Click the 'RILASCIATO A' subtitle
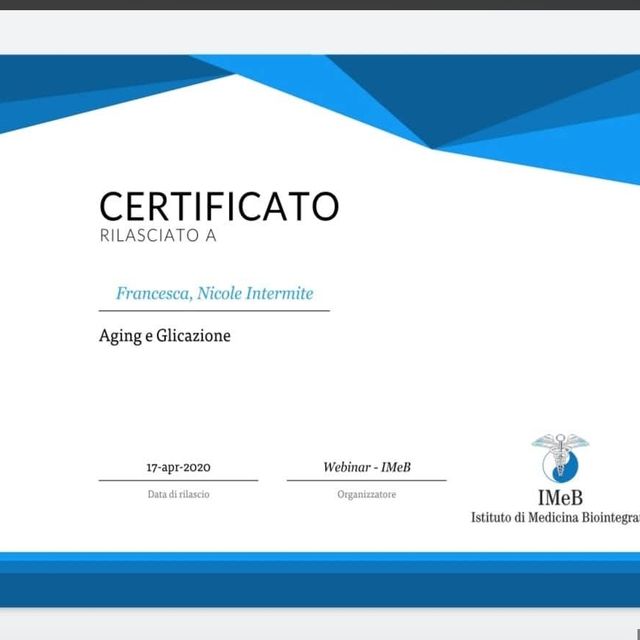This screenshot has height=640, width=640. pyautogui.click(x=158, y=236)
